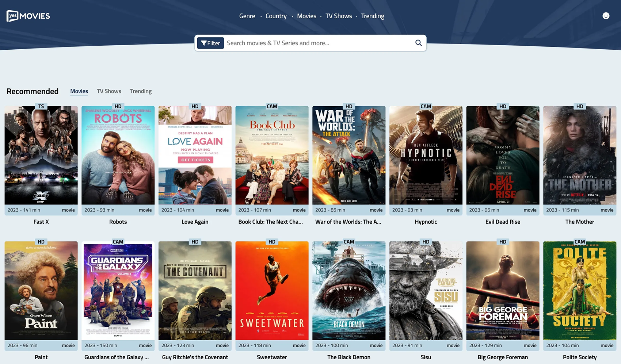The image size is (621, 364).
Task: Select the Movies tab under Recommended
Action: coord(79,91)
